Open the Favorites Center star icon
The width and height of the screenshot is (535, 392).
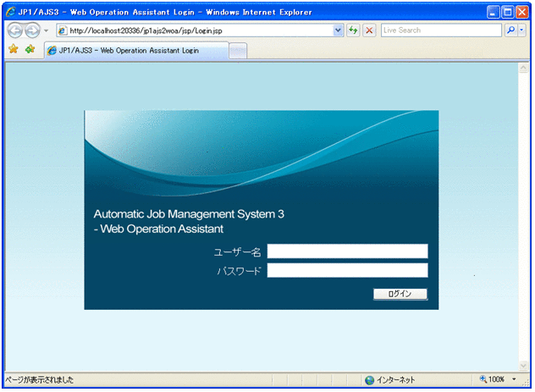tap(14, 49)
